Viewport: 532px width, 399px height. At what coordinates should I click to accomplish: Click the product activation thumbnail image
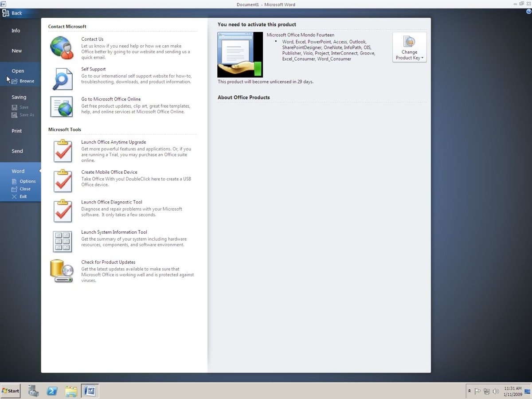(240, 55)
